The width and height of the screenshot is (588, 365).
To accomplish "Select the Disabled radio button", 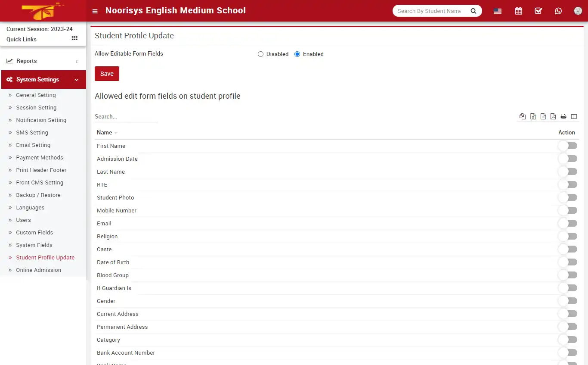I will point(260,54).
